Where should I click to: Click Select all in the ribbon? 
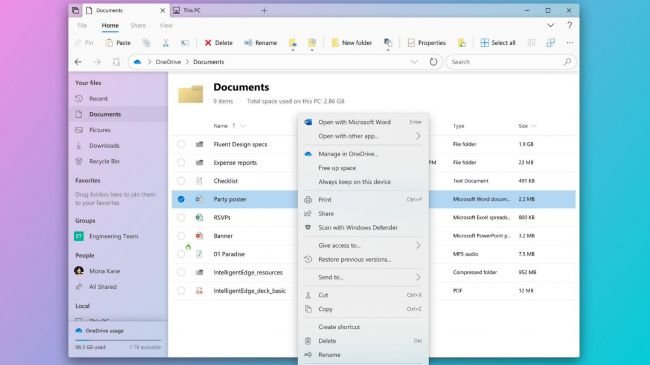[x=498, y=43]
